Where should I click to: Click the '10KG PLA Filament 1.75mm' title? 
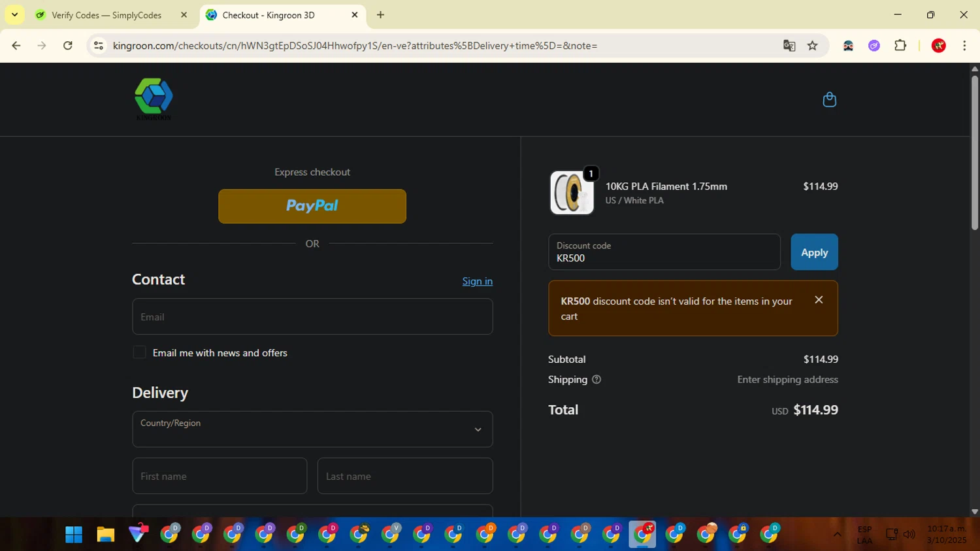coord(666,186)
